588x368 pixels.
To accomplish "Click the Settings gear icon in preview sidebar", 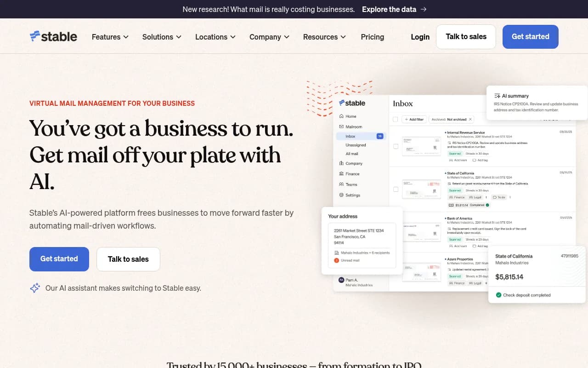I will click(341, 195).
